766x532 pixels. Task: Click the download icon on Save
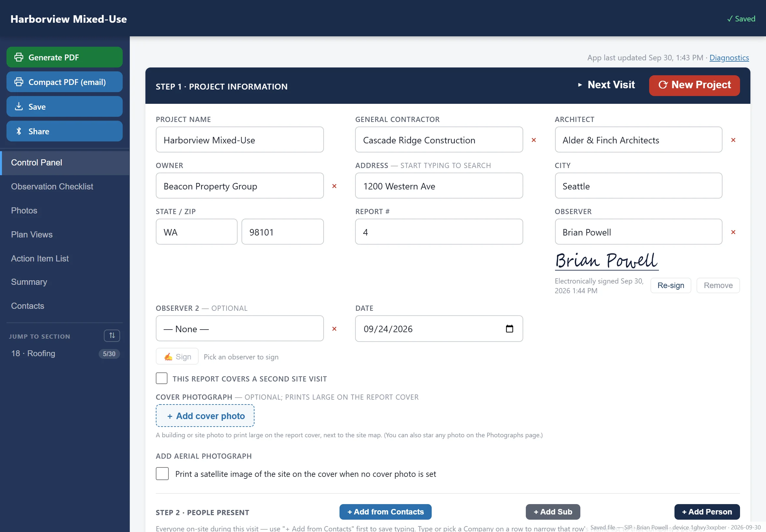(x=19, y=107)
